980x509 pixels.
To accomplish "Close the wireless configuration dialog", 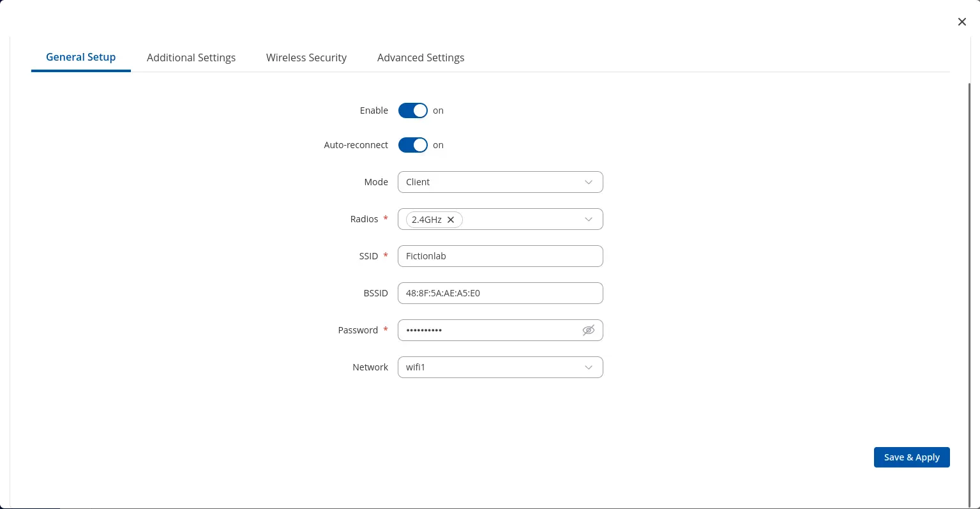I will [962, 21].
